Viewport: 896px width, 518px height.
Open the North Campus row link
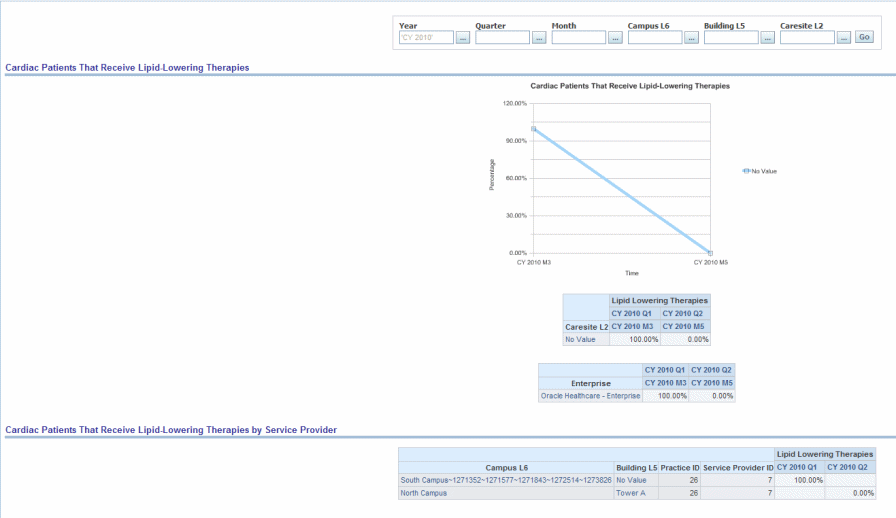[x=423, y=493]
